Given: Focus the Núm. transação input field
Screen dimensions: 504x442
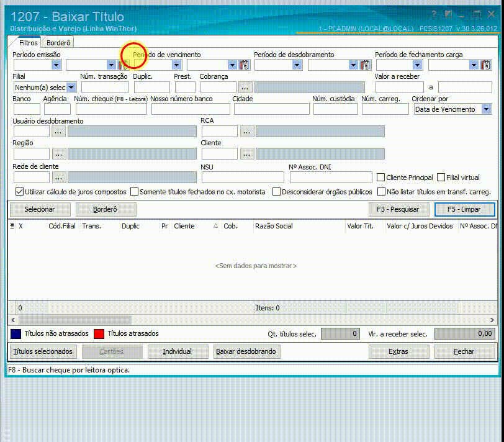Looking at the screenshot, I should click(105, 88).
